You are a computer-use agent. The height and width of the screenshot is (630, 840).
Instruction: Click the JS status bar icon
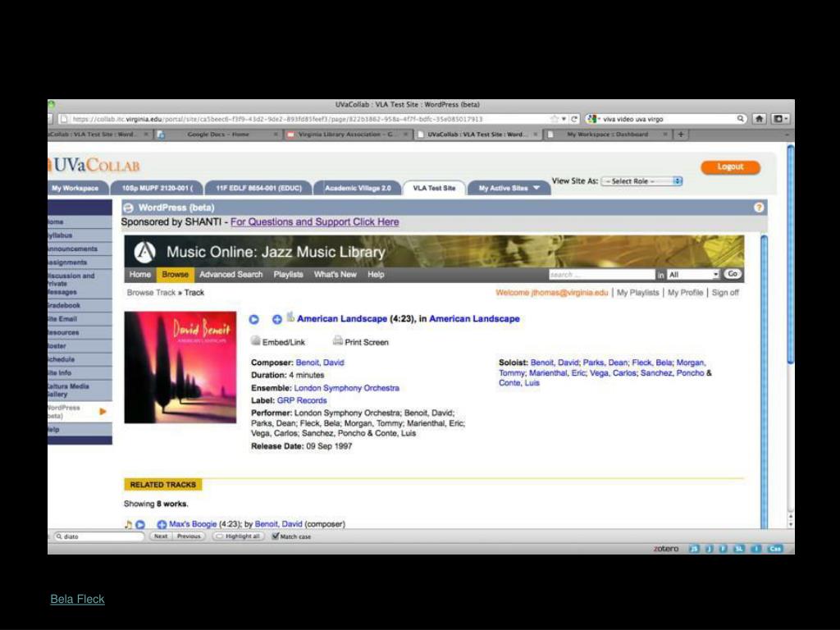click(x=694, y=549)
